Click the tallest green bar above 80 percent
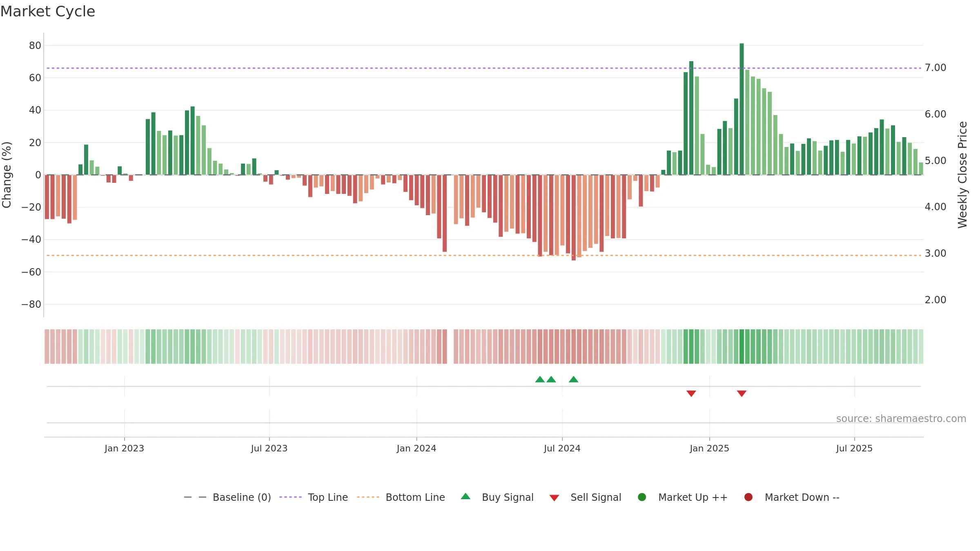Screen dimensions: 980x551 [742, 109]
